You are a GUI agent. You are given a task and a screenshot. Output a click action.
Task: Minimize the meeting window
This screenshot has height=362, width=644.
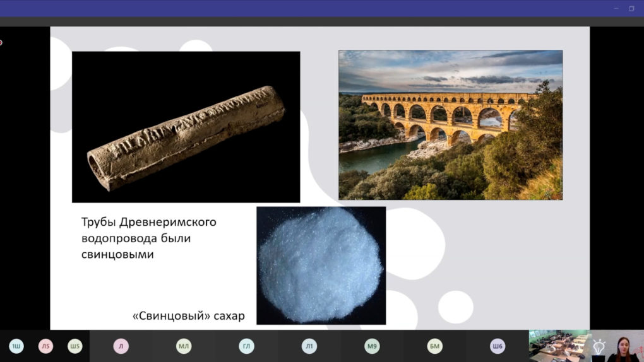(616, 8)
